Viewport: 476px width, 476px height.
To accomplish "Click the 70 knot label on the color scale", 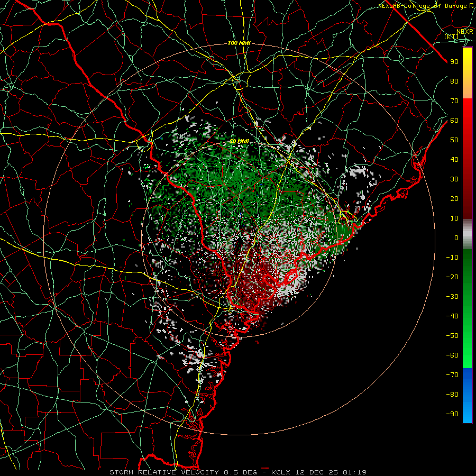I will click(x=454, y=101).
